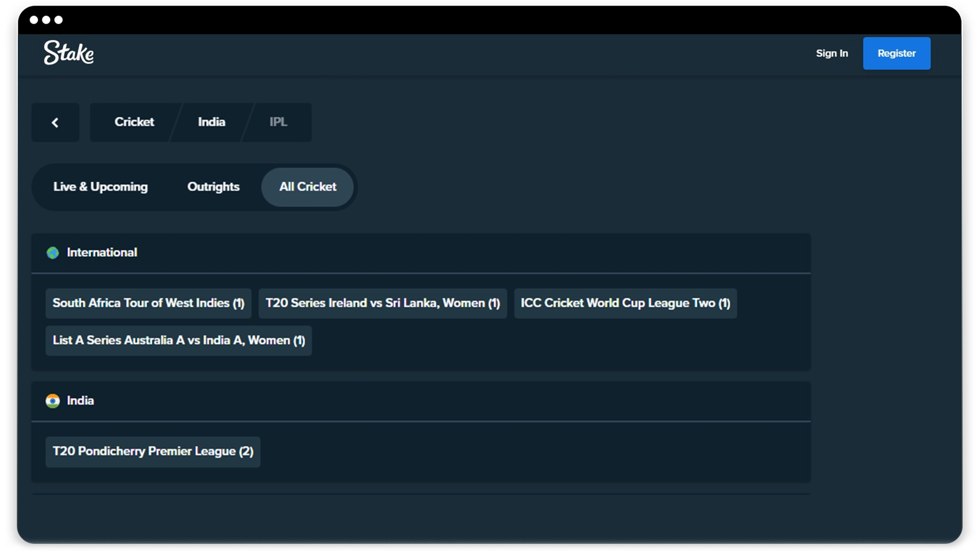Open ICC Cricket World Cup League Two
The image size is (980, 551).
(625, 303)
